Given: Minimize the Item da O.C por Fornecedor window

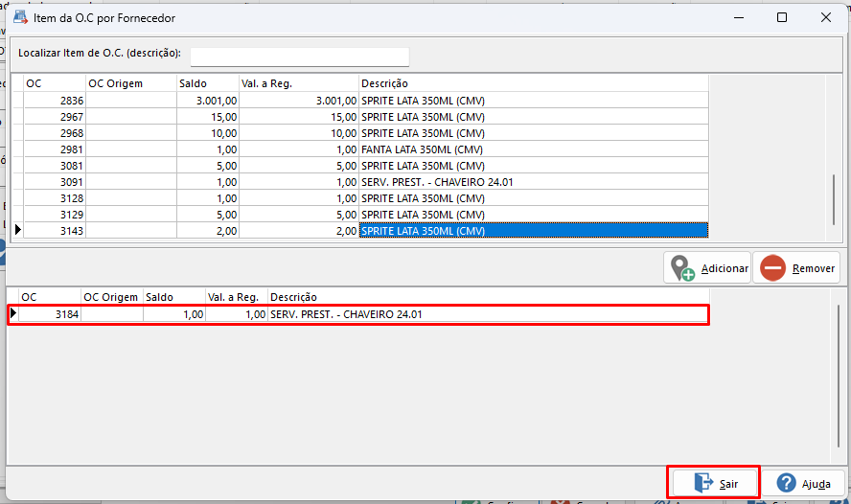Looking at the screenshot, I should pyautogui.click(x=739, y=17).
